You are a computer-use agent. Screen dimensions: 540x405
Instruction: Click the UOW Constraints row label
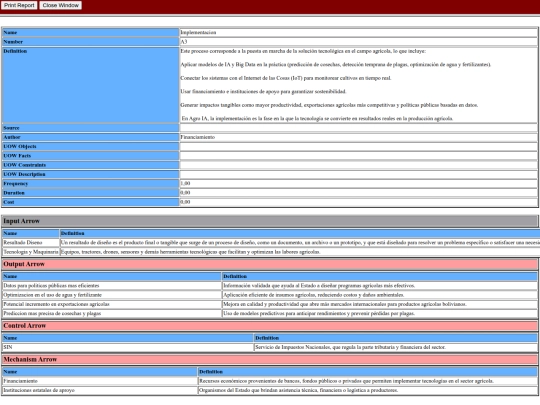pos(90,165)
